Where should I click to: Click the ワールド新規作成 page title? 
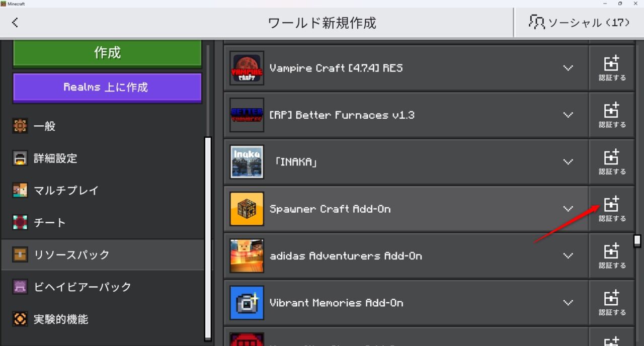pyautogui.click(x=322, y=23)
